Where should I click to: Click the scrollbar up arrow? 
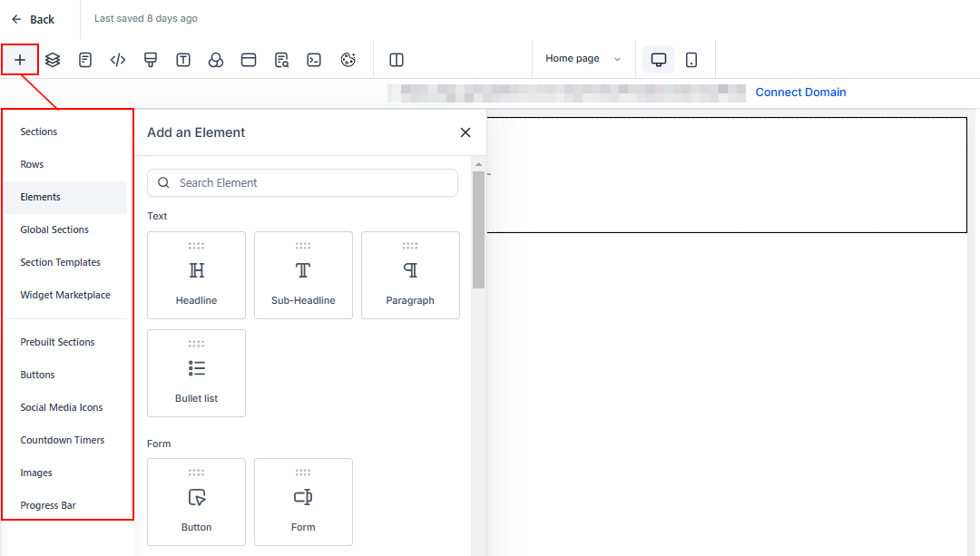point(479,164)
